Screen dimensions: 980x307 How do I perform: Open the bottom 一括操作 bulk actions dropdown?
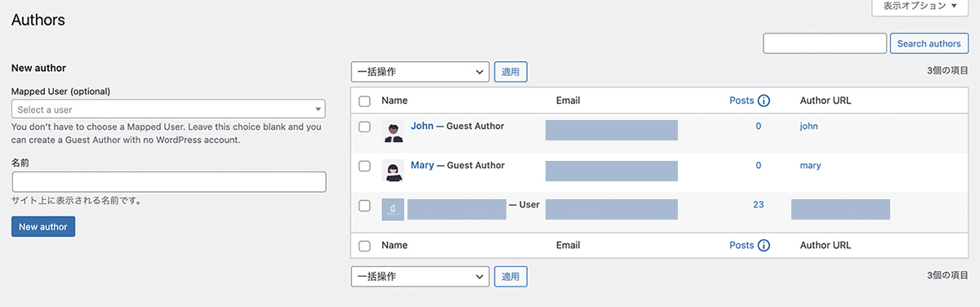click(x=420, y=277)
